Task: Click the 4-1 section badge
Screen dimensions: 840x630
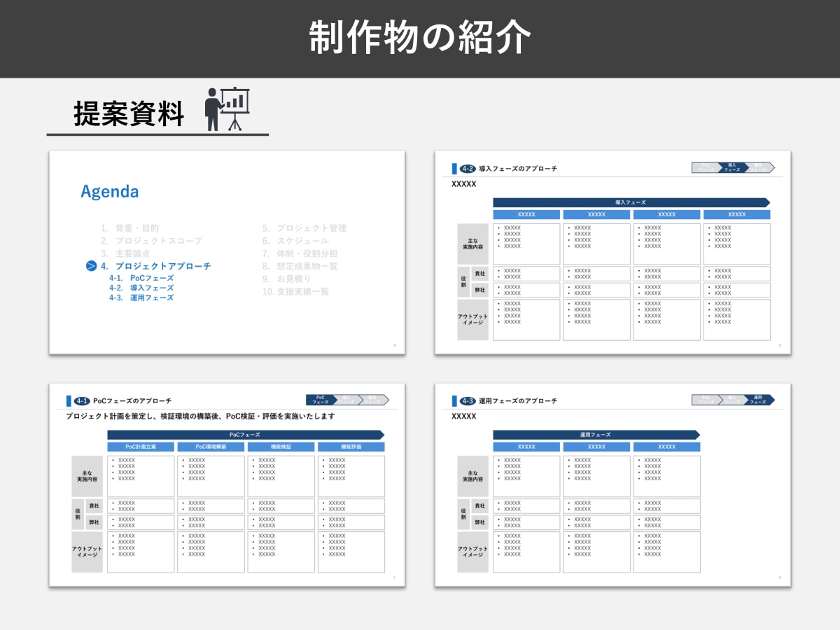Action: pos(82,401)
